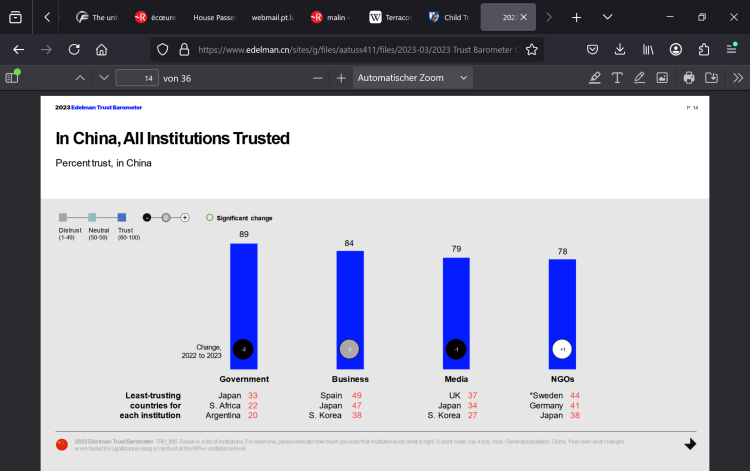Expand the list all tabs dropdown
This screenshot has height=471, width=750.
(x=607, y=17)
